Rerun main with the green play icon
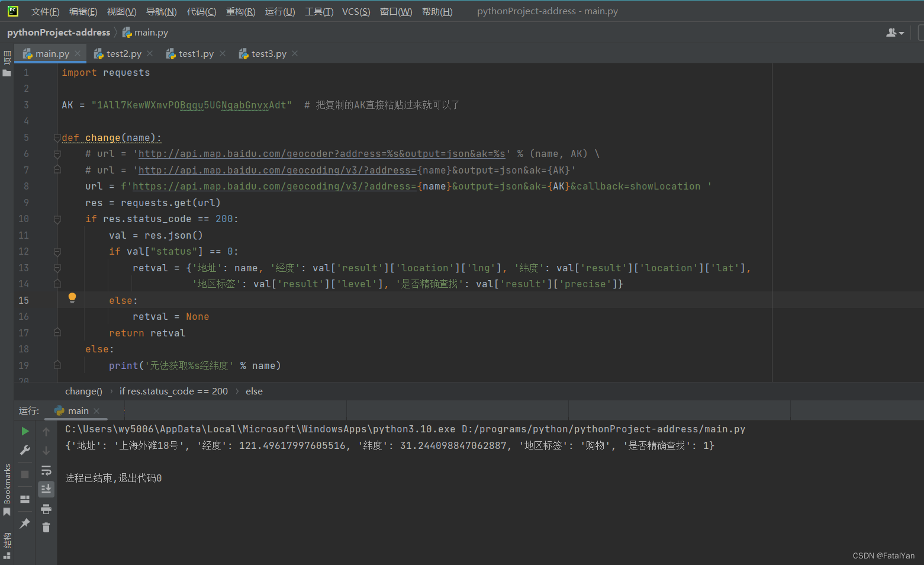924x565 pixels. (25, 431)
